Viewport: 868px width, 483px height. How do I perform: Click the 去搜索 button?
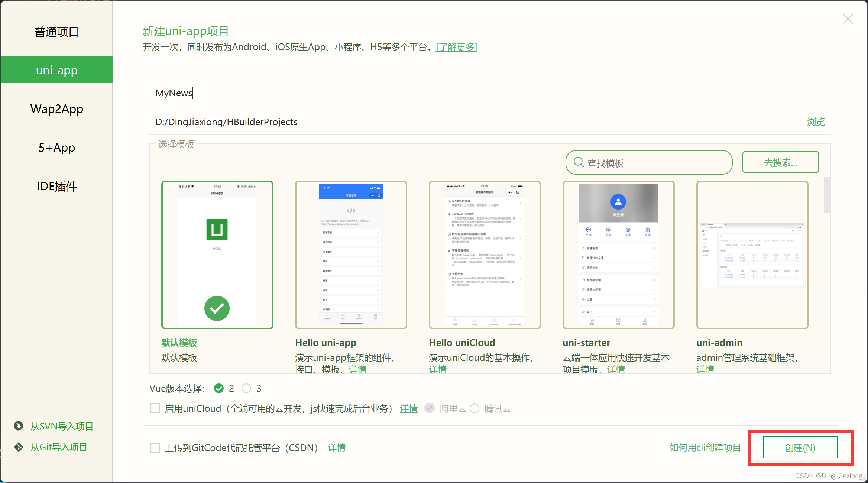pyautogui.click(x=780, y=162)
